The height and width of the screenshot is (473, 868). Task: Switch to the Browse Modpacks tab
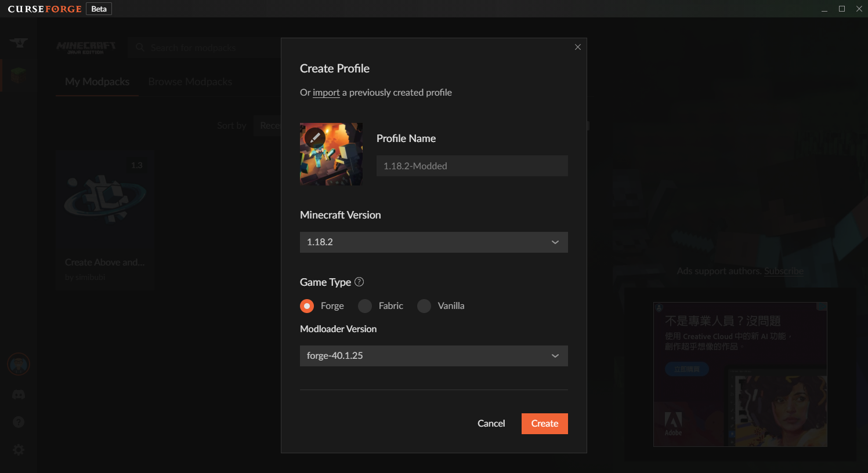tap(190, 82)
